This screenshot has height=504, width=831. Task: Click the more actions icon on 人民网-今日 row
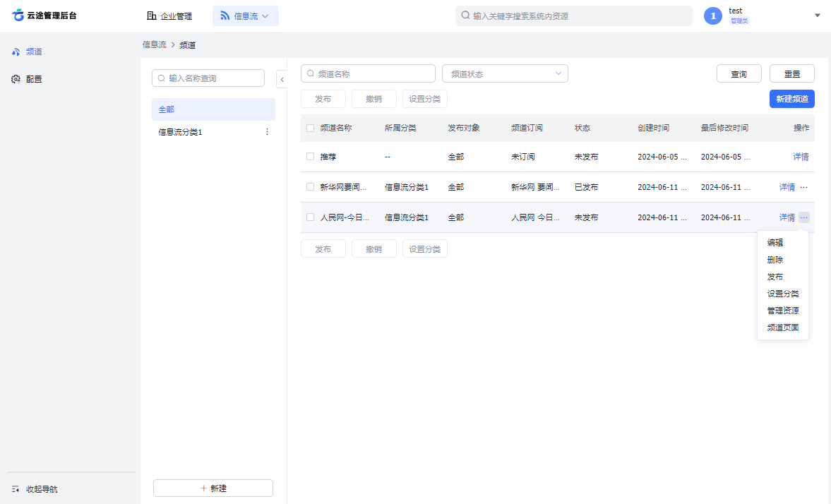[x=804, y=217]
